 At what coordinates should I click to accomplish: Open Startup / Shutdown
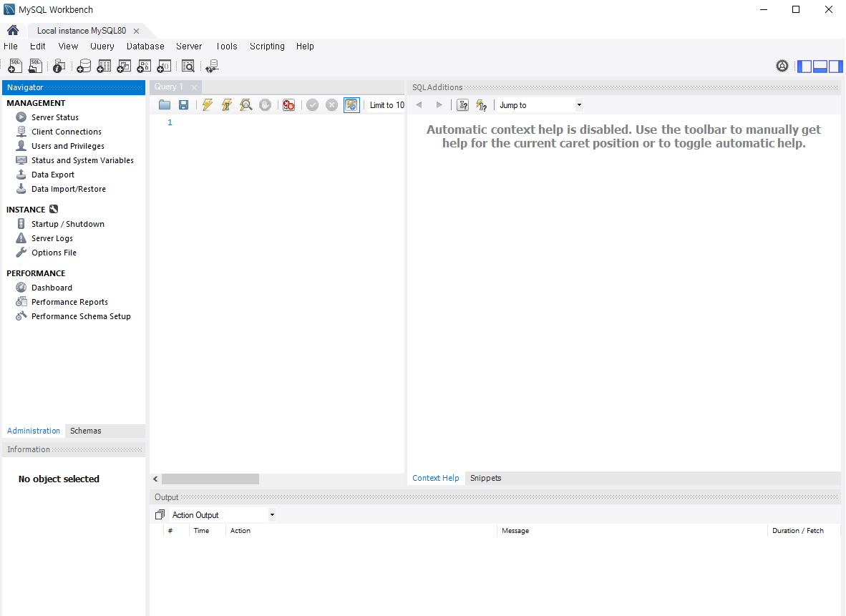(68, 224)
